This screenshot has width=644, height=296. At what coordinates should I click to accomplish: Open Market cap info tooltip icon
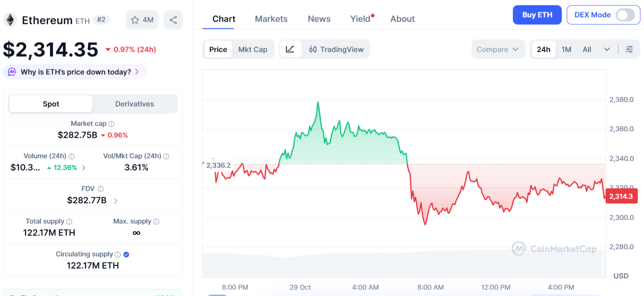(111, 124)
